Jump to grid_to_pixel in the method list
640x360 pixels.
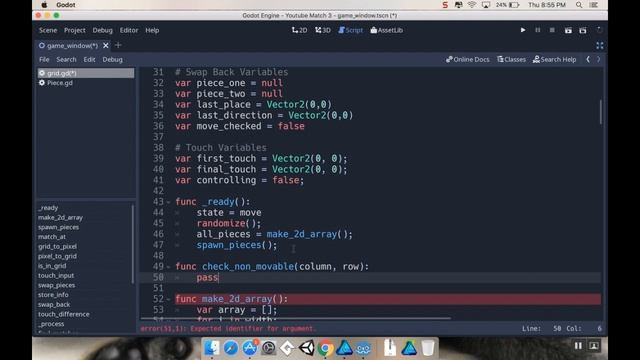pos(57,247)
